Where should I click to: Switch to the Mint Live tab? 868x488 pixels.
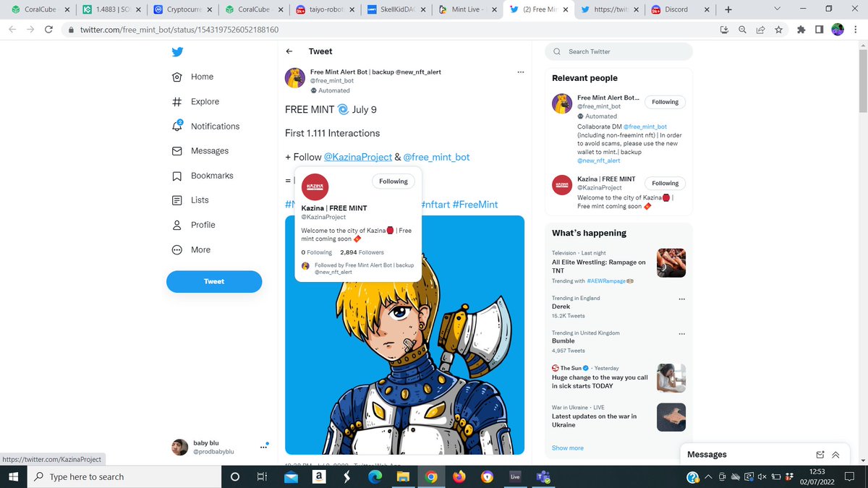(467, 10)
